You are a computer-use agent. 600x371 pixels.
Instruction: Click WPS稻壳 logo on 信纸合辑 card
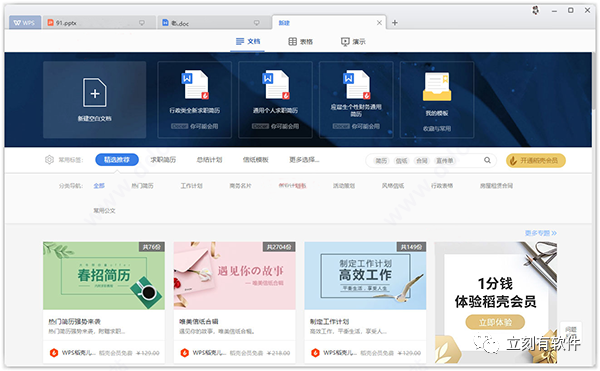pos(185,353)
